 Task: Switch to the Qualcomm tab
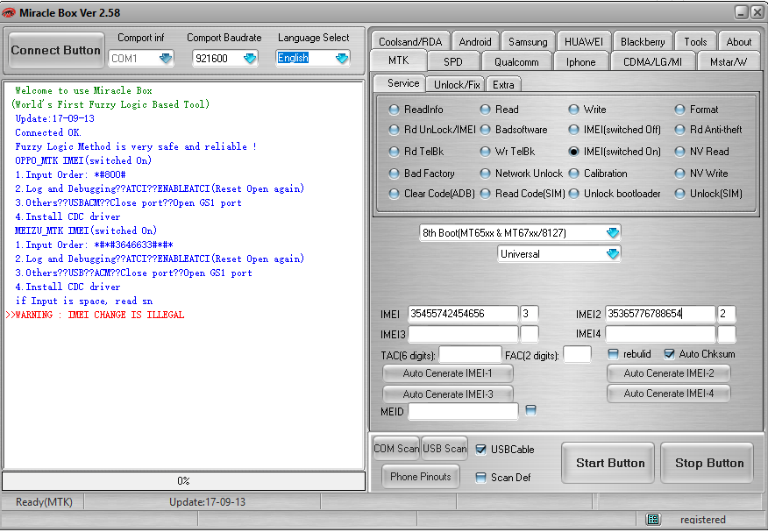click(516, 62)
